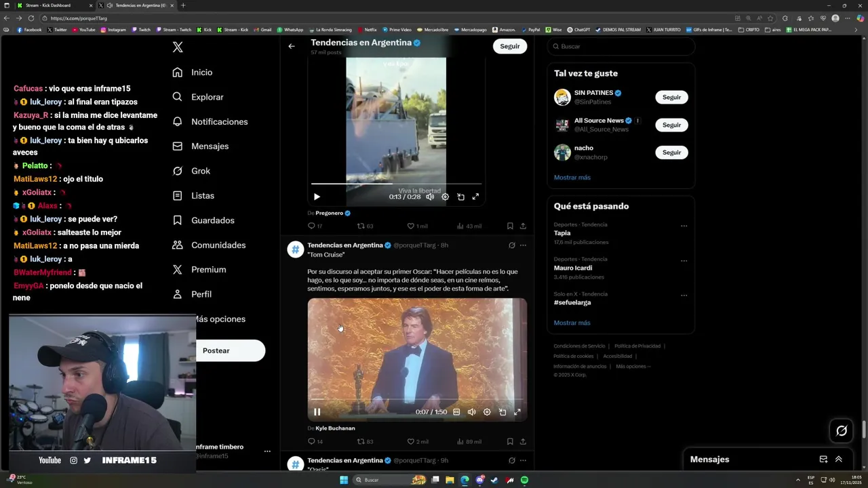
Task: Open more options for #sefuelarga trend
Action: [684, 296]
